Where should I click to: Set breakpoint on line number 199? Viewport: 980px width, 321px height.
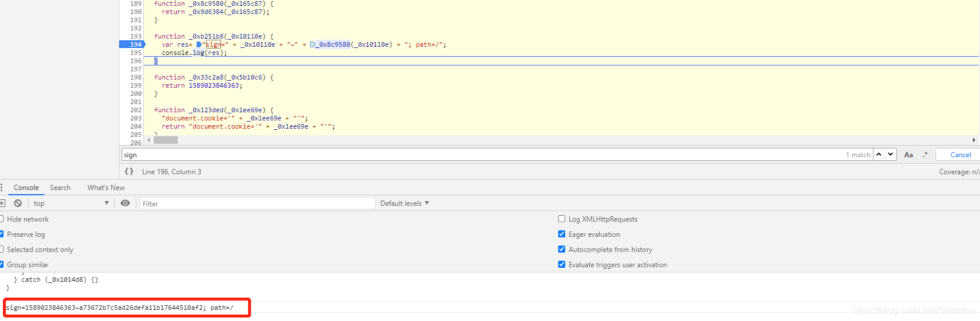pyautogui.click(x=136, y=85)
